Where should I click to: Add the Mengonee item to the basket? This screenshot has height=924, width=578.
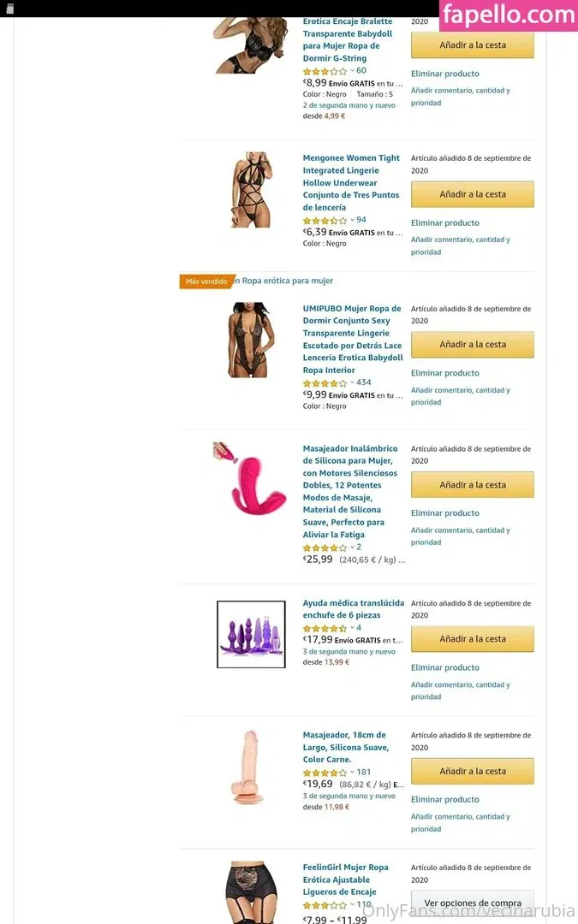pos(473,194)
